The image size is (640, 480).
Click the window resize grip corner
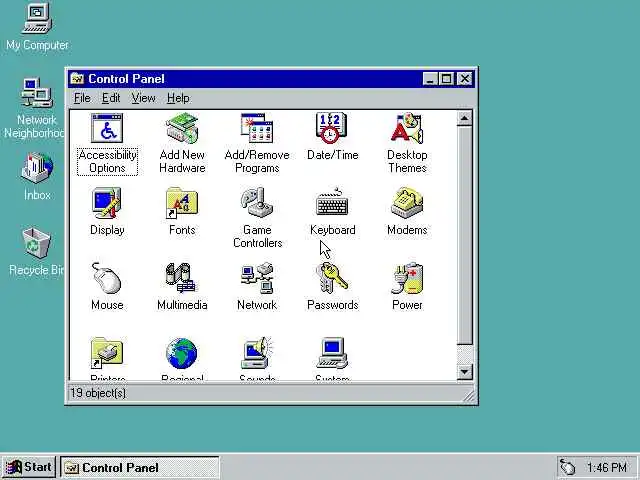click(469, 395)
